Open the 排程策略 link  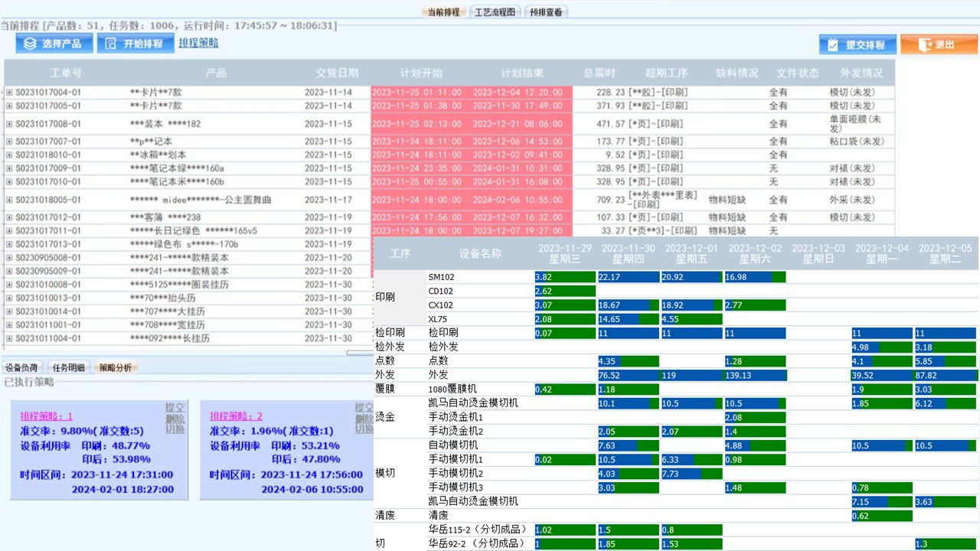tap(198, 43)
